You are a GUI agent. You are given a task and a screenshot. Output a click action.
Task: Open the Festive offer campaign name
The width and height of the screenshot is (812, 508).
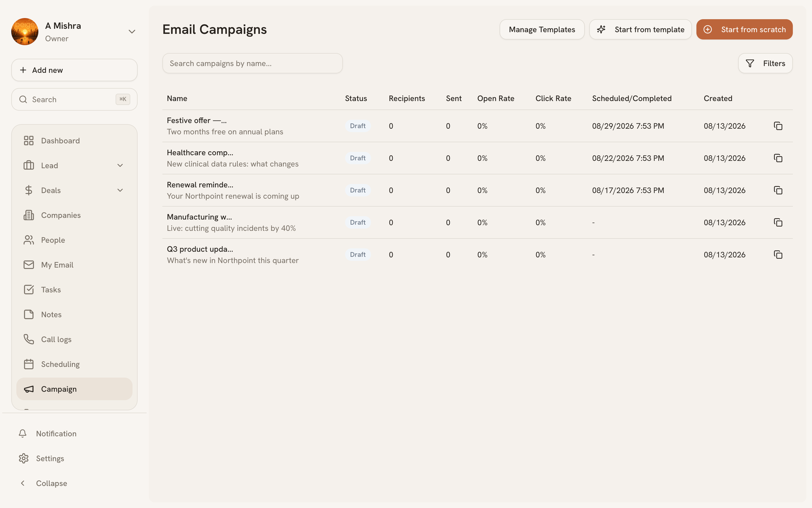click(x=197, y=121)
